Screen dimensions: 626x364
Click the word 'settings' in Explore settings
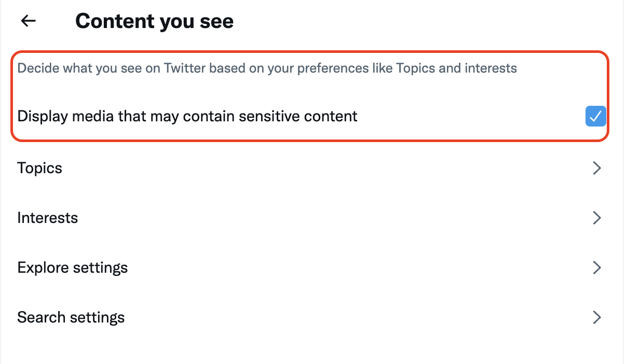click(x=100, y=268)
